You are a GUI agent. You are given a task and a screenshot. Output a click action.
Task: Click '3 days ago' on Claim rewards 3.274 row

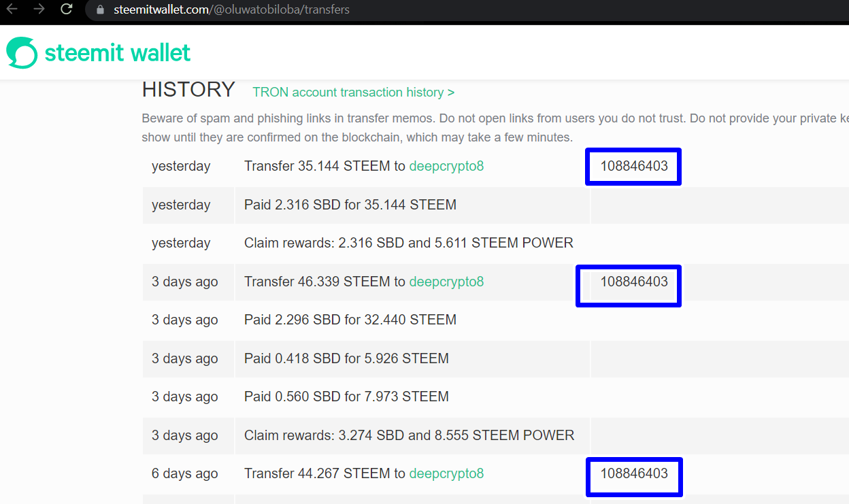[185, 435]
